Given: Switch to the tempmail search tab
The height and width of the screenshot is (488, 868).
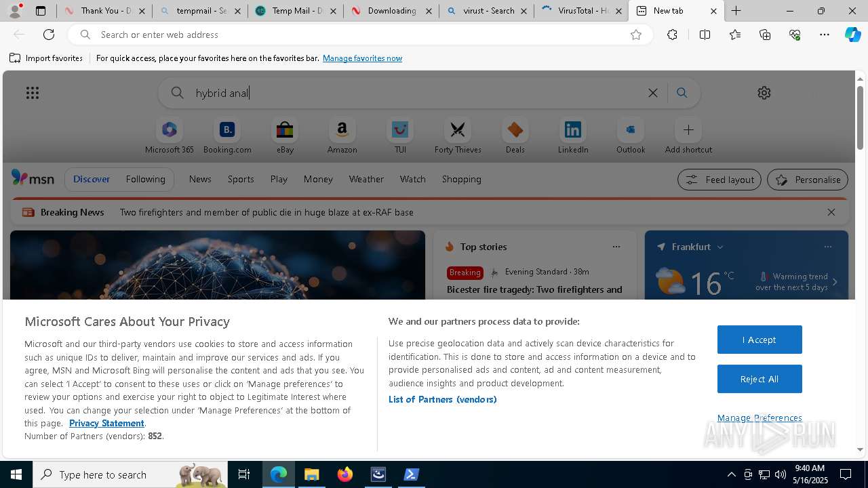Looking at the screenshot, I should [x=199, y=11].
